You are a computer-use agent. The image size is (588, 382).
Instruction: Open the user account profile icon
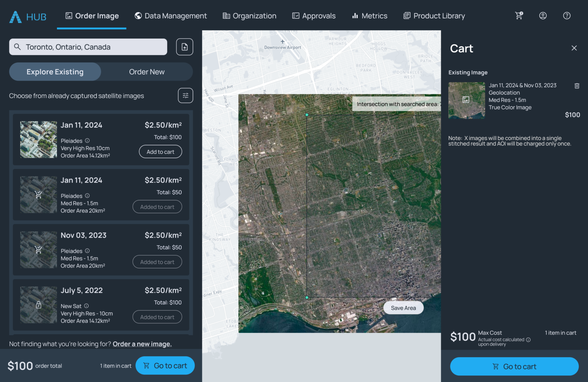[543, 16]
